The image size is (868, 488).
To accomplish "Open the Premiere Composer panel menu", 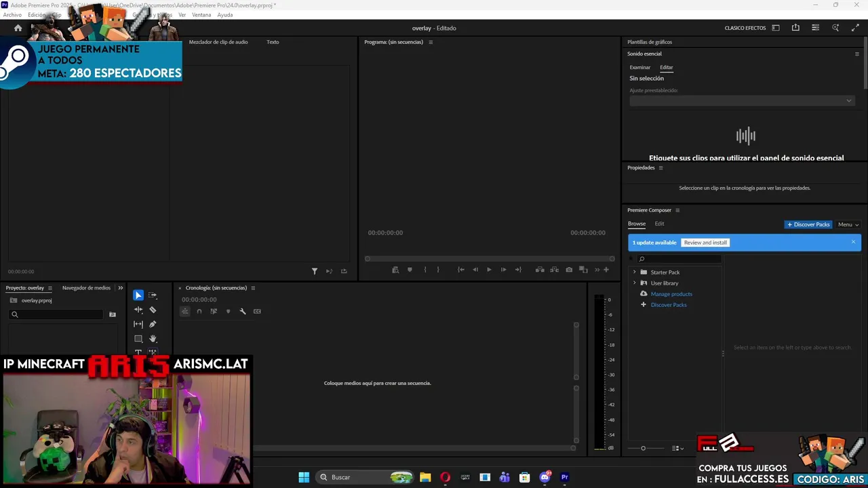I will [x=677, y=210].
